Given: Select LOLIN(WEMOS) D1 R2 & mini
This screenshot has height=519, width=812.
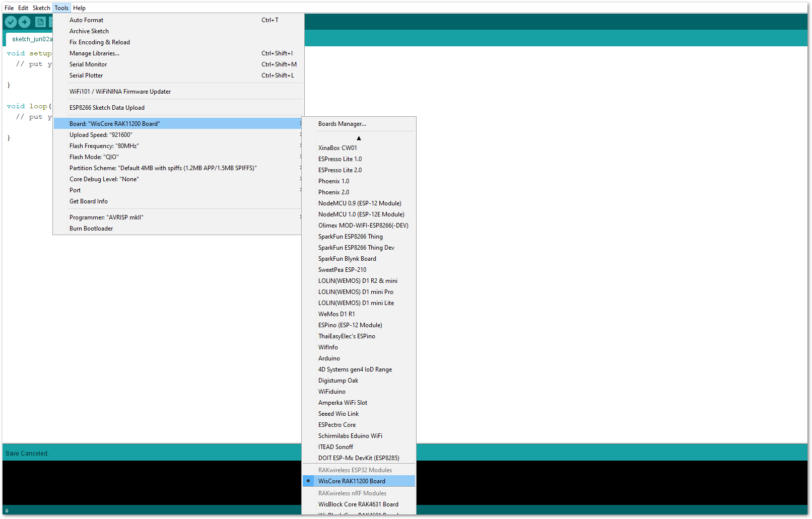Looking at the screenshot, I should [x=359, y=281].
